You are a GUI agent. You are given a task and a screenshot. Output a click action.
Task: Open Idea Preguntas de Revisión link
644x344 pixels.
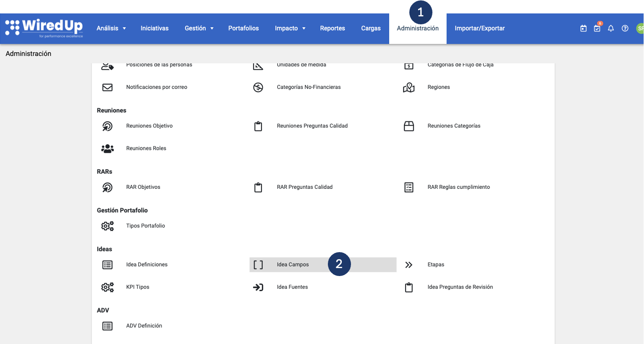coord(460,287)
